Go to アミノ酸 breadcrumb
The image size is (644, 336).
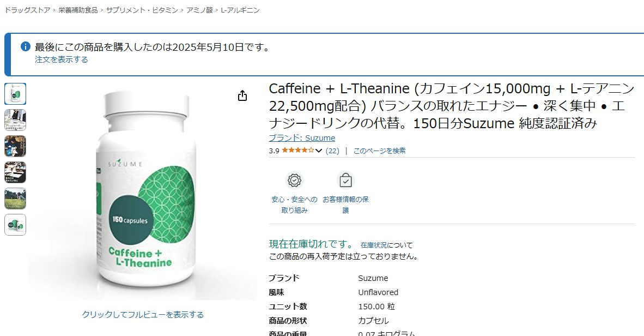coord(199,10)
